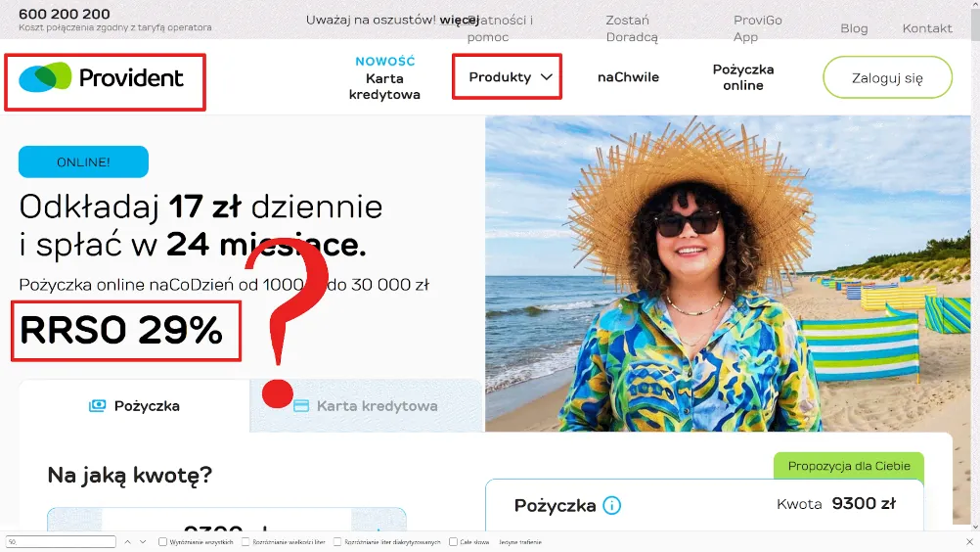This screenshot has height=552, width=980.
Task: Open the Płatności i pomoc link
Action: (500, 28)
